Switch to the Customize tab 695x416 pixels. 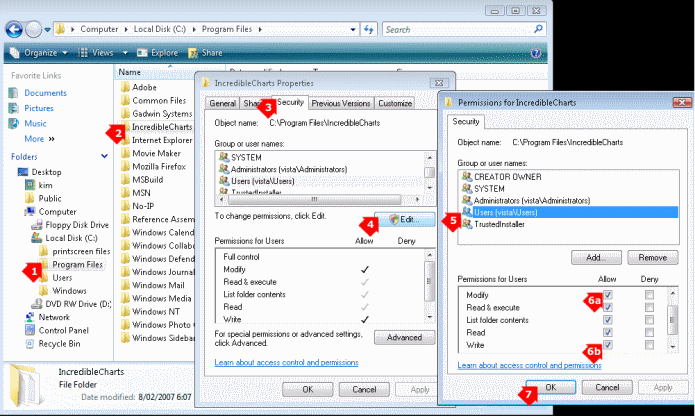coord(395,103)
